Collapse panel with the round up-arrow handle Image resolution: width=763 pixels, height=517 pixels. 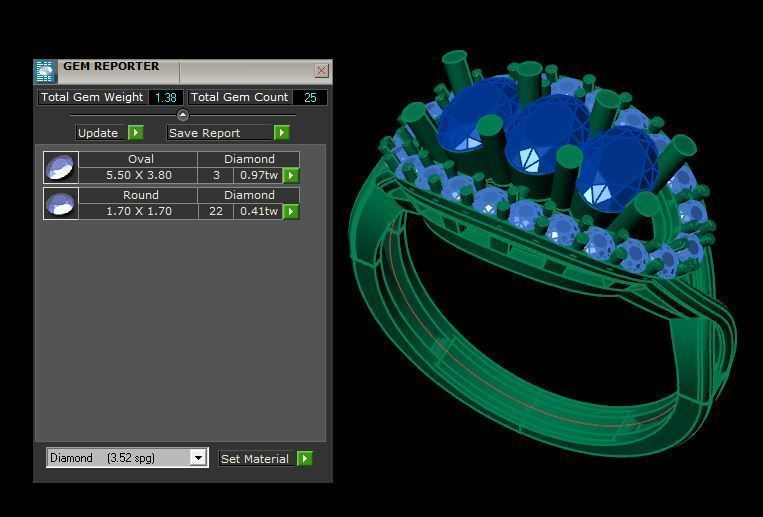[182, 115]
